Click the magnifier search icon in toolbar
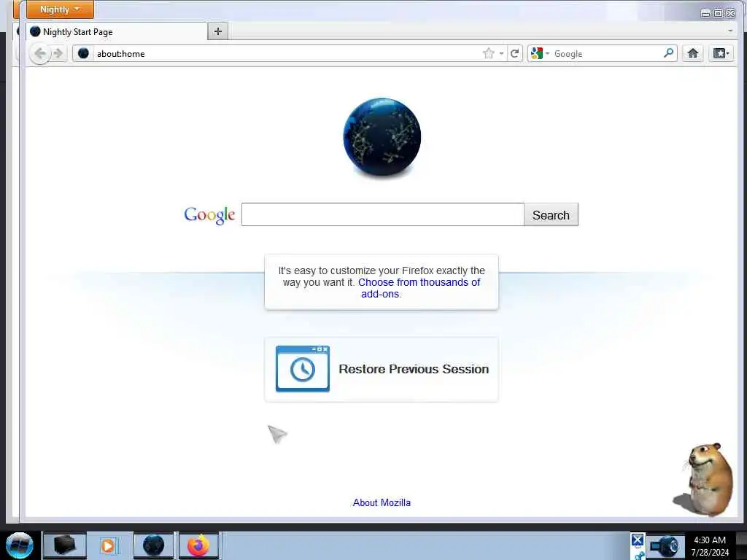 (668, 52)
